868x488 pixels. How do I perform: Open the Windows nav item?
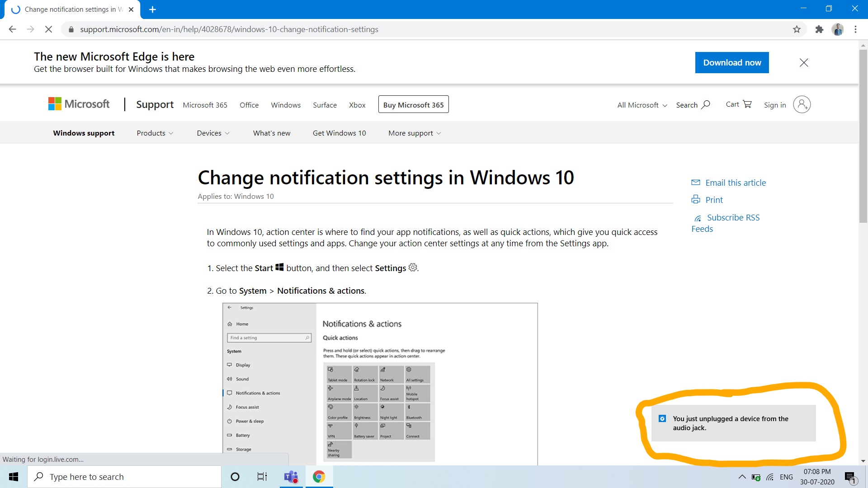tap(286, 105)
